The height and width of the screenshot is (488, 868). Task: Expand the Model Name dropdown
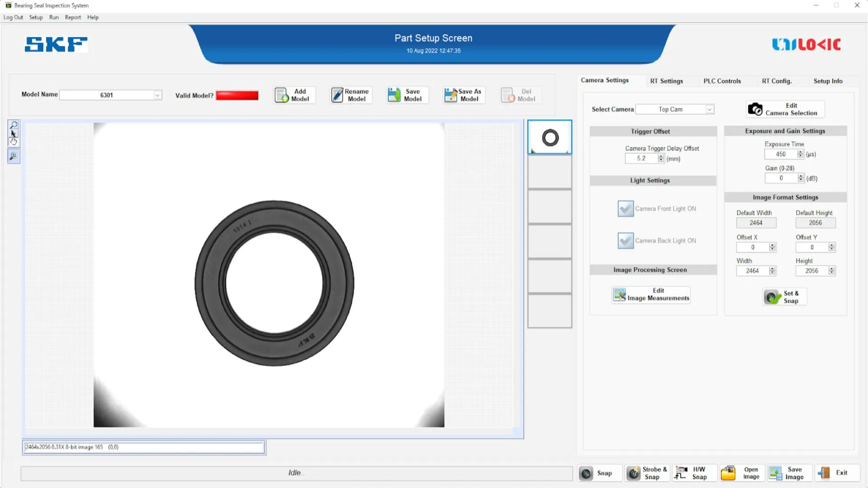tap(157, 95)
